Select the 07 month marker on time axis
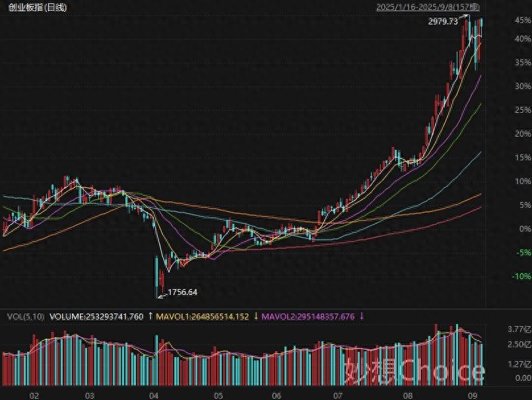 click(337, 395)
